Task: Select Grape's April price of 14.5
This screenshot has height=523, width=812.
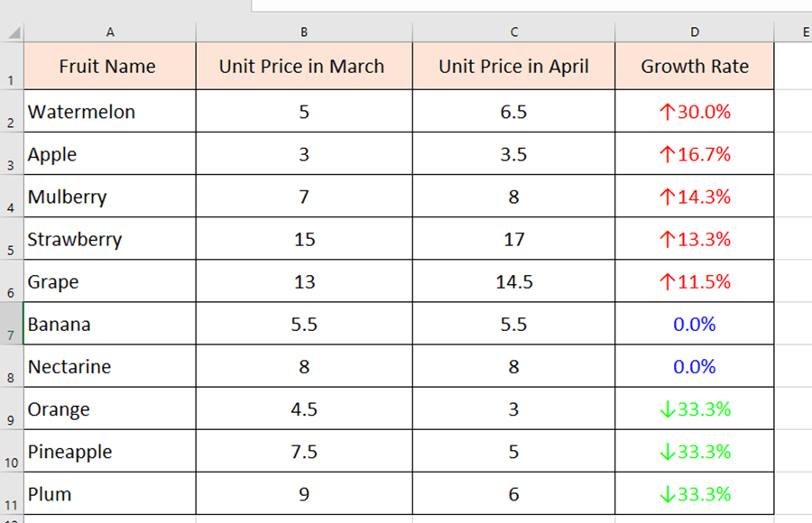Action: (x=513, y=281)
